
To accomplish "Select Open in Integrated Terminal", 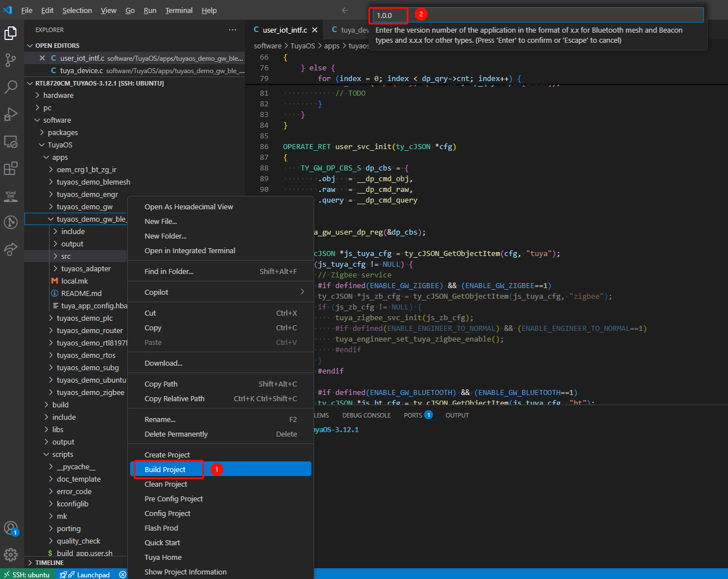I will (221, 250).
